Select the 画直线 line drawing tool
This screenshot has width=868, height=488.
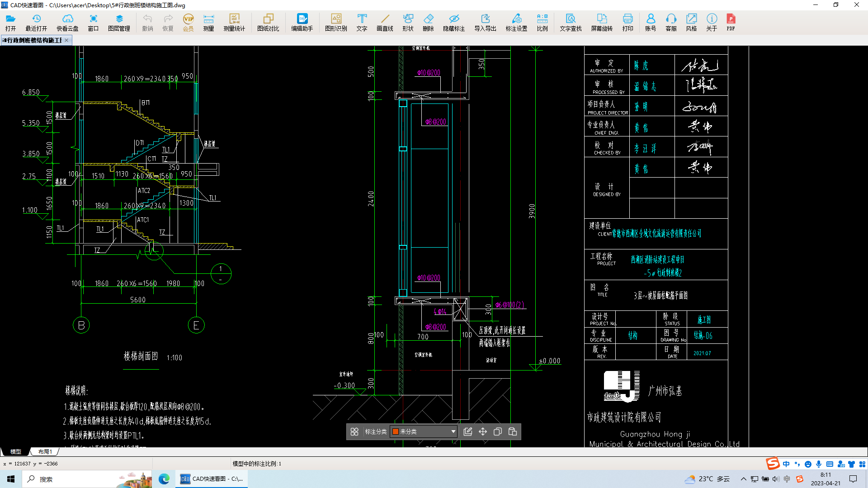pos(385,22)
